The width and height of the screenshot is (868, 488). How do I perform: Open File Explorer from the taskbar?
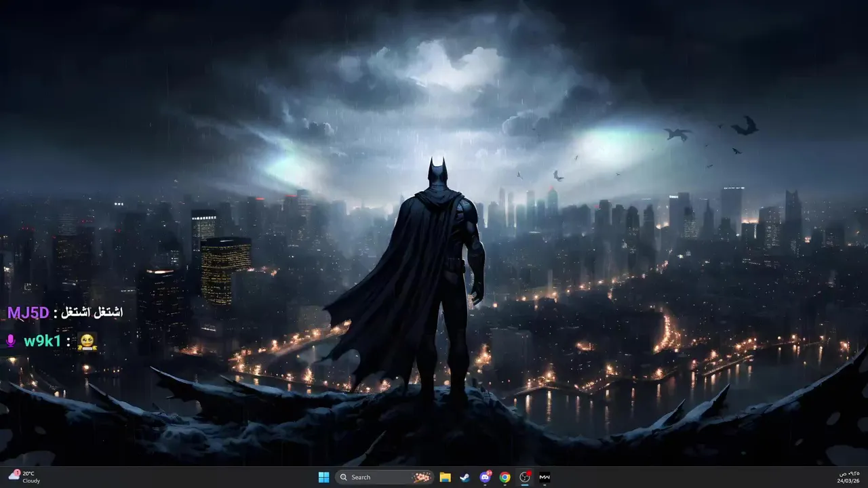[445, 477]
